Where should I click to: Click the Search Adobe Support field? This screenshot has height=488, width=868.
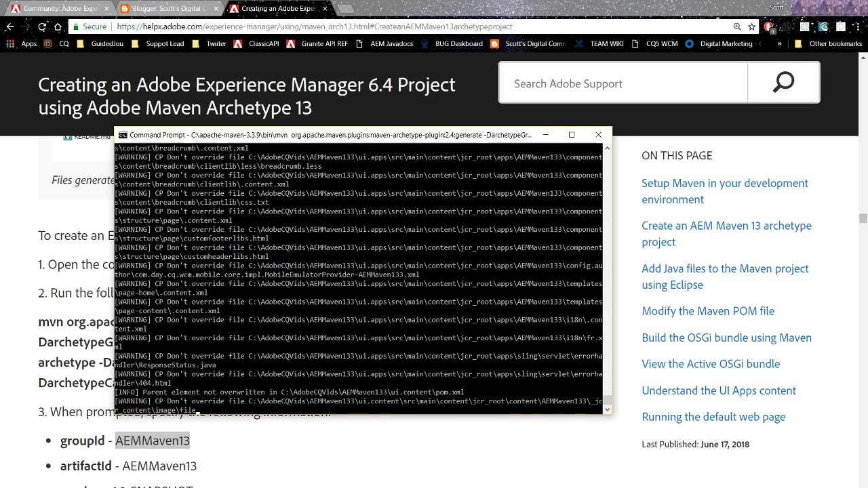[x=623, y=83]
